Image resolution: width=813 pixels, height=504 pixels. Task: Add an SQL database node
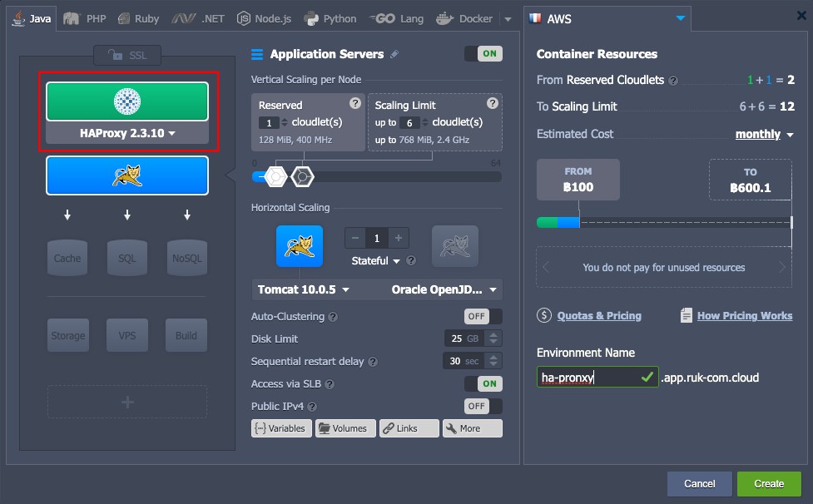[127, 258]
